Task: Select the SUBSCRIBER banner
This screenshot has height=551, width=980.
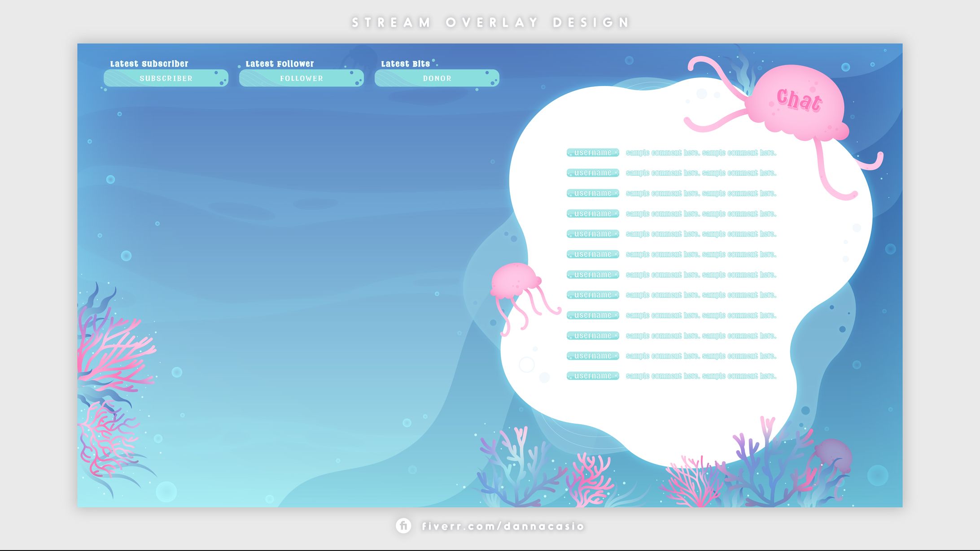Action: (166, 78)
